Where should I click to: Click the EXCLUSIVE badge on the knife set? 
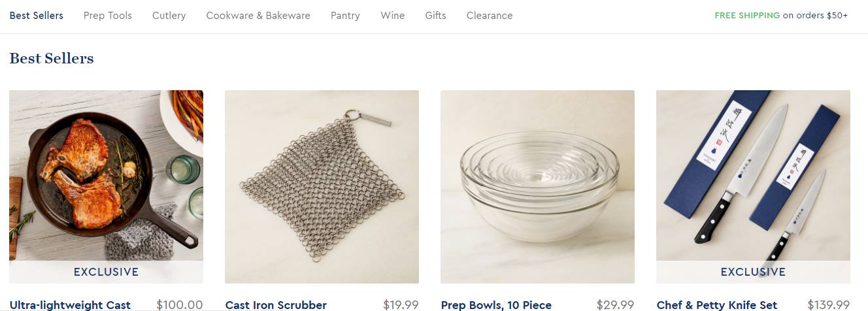pyautogui.click(x=753, y=272)
